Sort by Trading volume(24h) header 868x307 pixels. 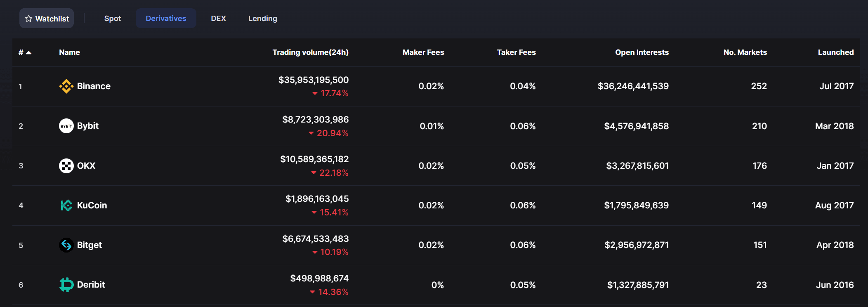click(310, 52)
